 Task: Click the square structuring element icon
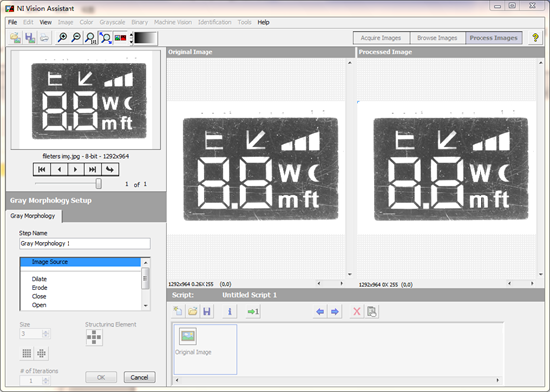[27, 353]
